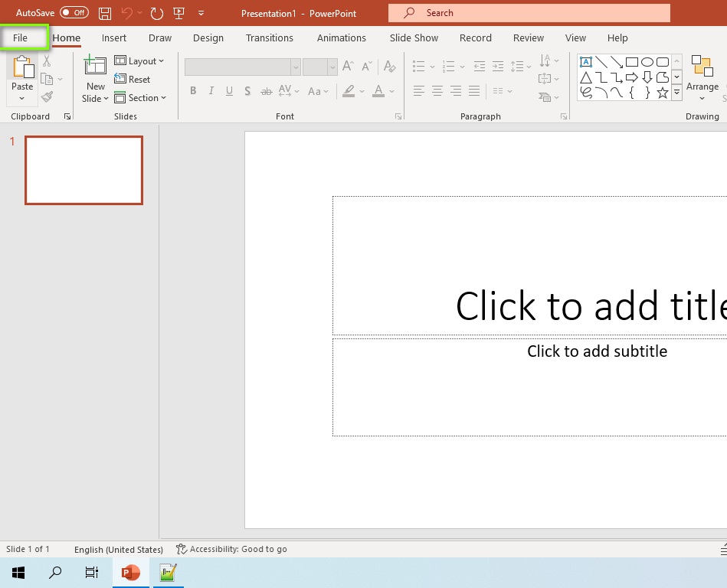Open the Paste options dropdown arrow
Image resolution: width=727 pixels, height=588 pixels.
[x=21, y=98]
